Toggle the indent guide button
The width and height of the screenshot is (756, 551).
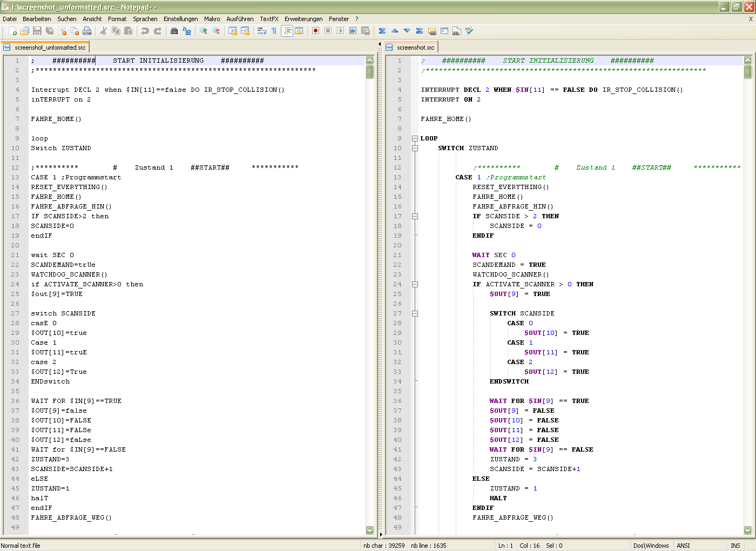point(287,31)
